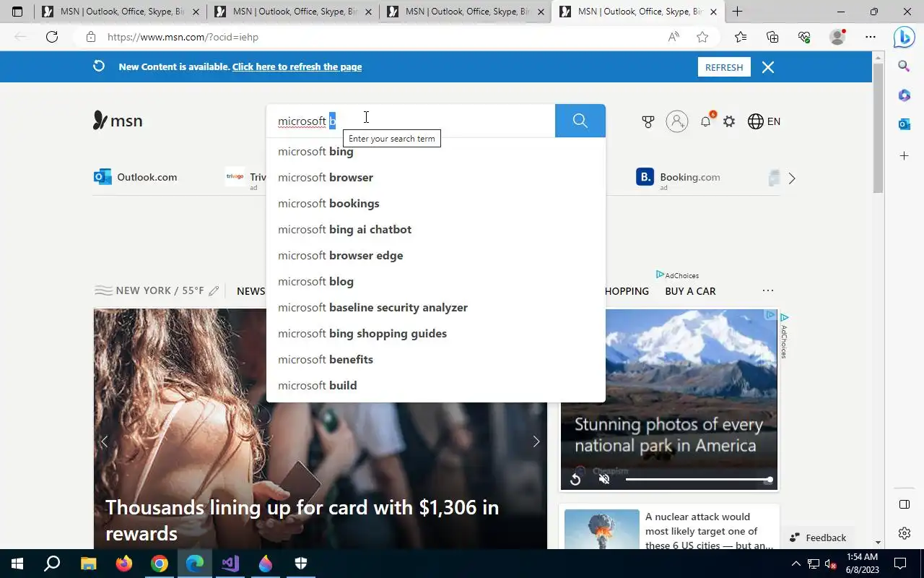Image resolution: width=924 pixels, height=578 pixels.
Task: Choose suggestion 'microsoft browser edge'
Action: [x=435, y=255]
